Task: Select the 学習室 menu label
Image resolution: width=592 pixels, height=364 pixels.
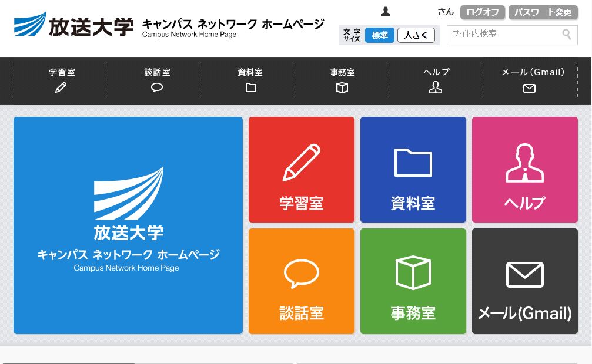Action: point(62,72)
